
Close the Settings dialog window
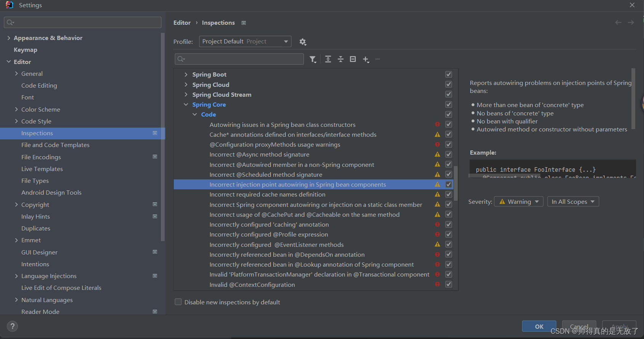coord(632,5)
